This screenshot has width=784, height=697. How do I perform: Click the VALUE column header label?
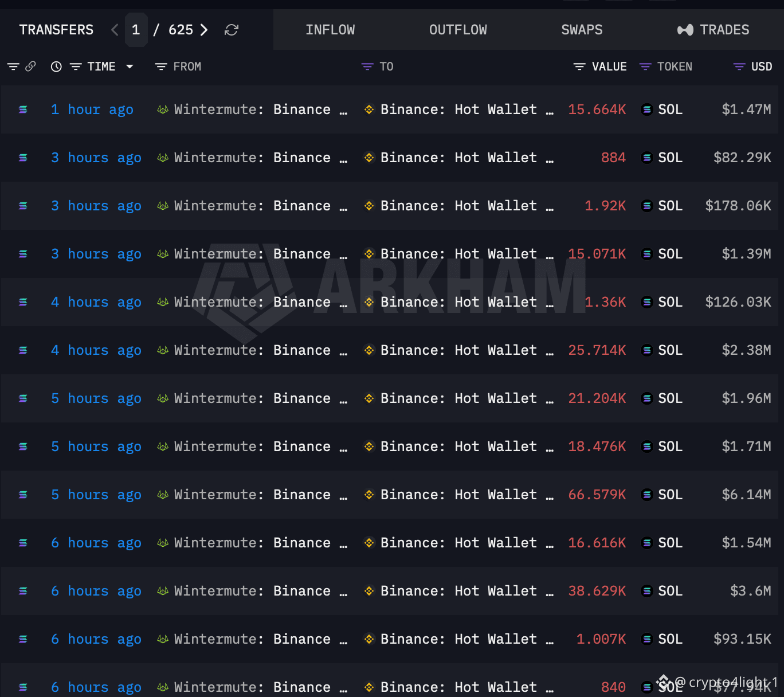[x=609, y=66]
